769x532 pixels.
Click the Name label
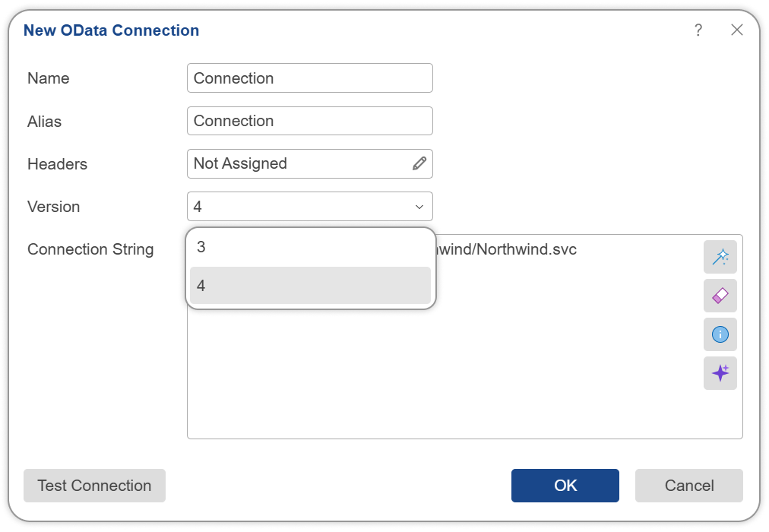pos(49,78)
